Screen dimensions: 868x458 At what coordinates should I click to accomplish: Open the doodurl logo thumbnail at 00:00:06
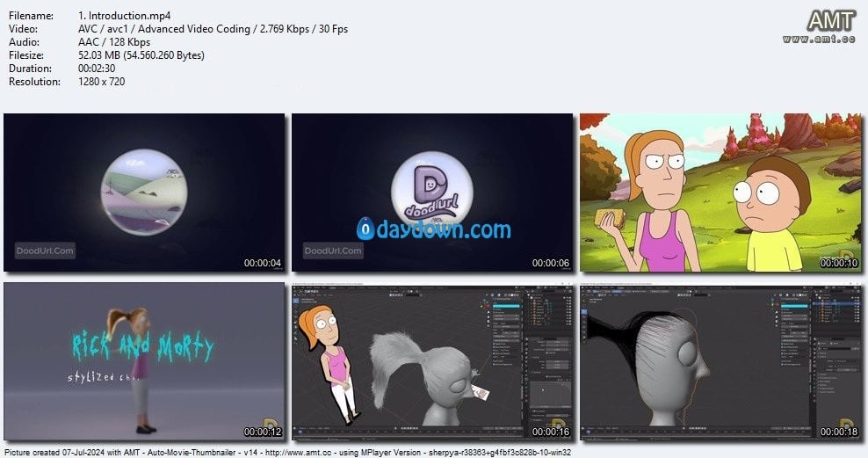[x=432, y=193]
